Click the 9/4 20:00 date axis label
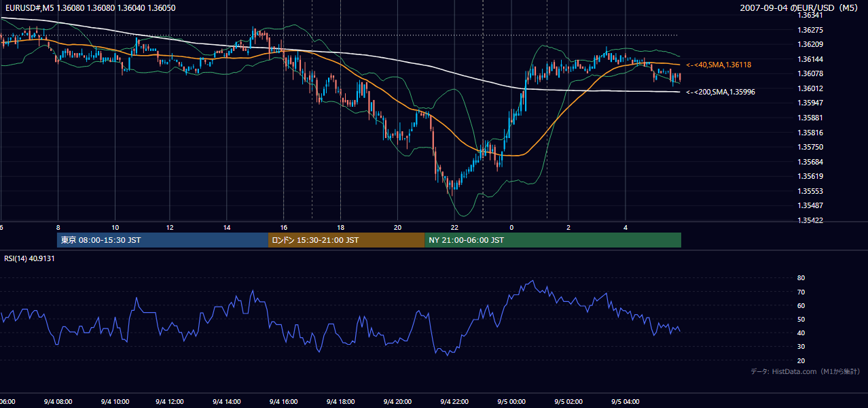 click(397, 403)
